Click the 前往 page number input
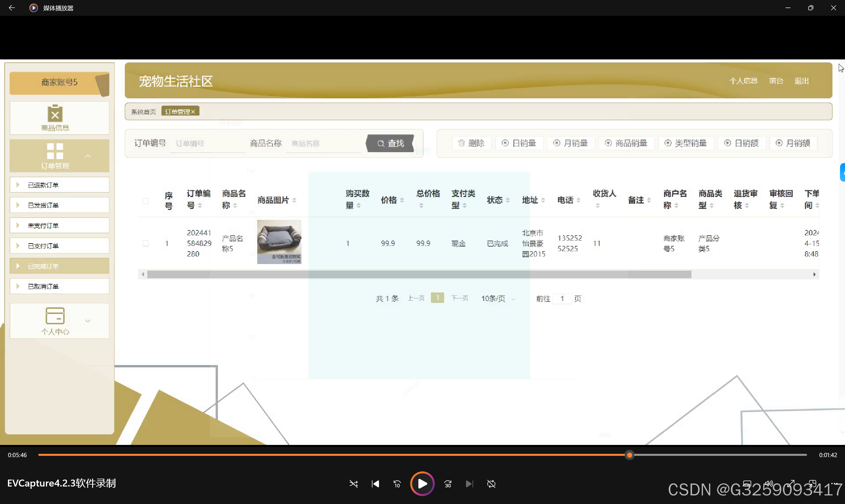The width and height of the screenshot is (845, 504). click(x=562, y=298)
